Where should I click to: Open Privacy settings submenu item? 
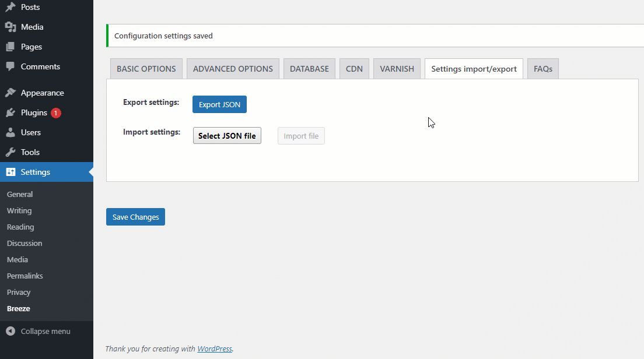pos(19,292)
